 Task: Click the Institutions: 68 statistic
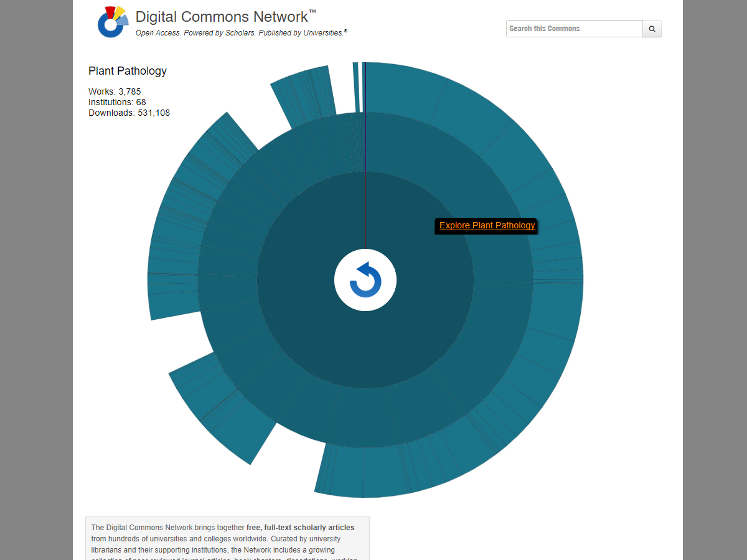(117, 102)
